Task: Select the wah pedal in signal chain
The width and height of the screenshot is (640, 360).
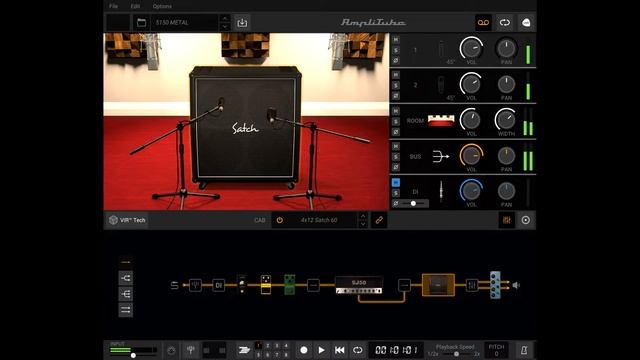Action: pos(242,284)
